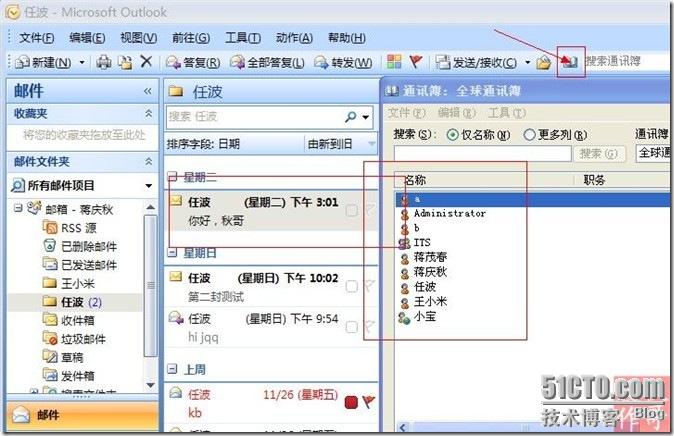Image resolution: width=674 pixels, height=436 pixels.
Task: Click the address book search input box
Action: coord(483,154)
